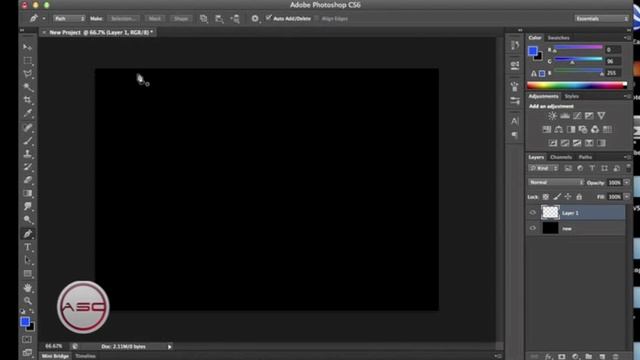Switch to the Channels tab
Viewport: 640px width, 360px height.
click(561, 157)
